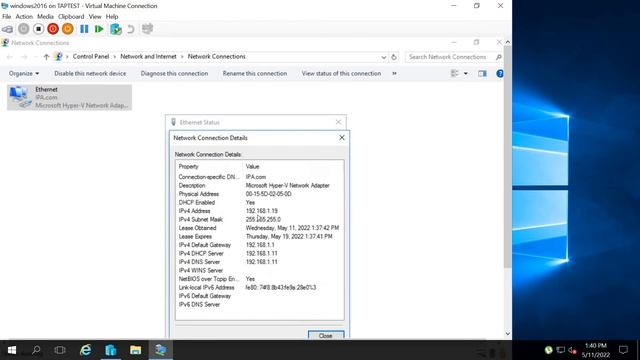Open the File menu
The width and height of the screenshot is (640, 360).
pos(7,17)
